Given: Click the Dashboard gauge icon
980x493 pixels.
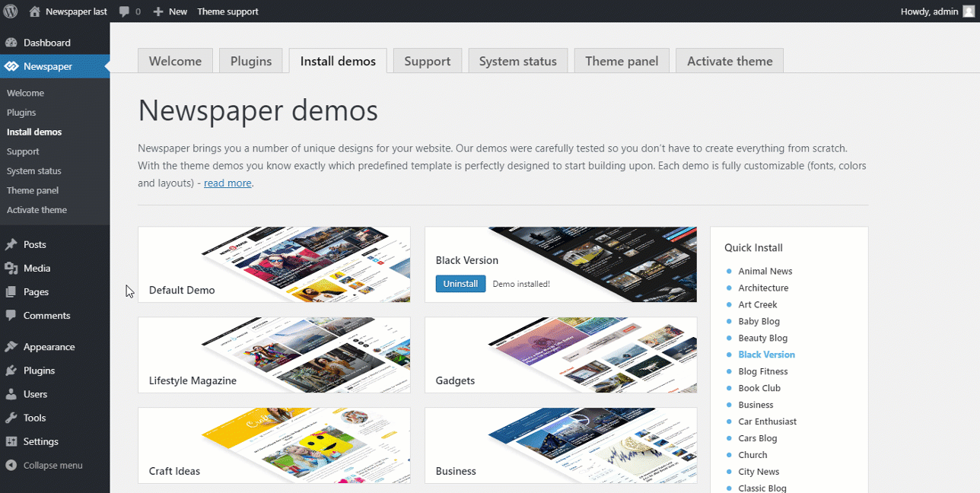Looking at the screenshot, I should (11, 43).
